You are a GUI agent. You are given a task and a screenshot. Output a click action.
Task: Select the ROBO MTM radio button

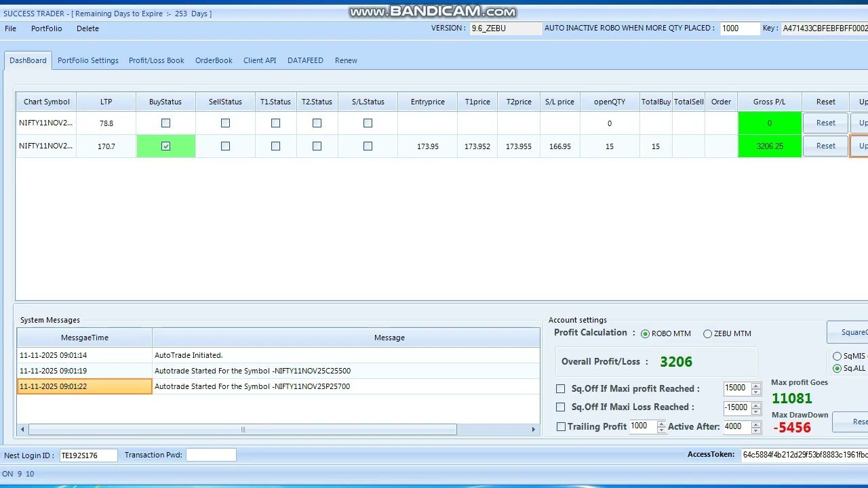(x=645, y=333)
